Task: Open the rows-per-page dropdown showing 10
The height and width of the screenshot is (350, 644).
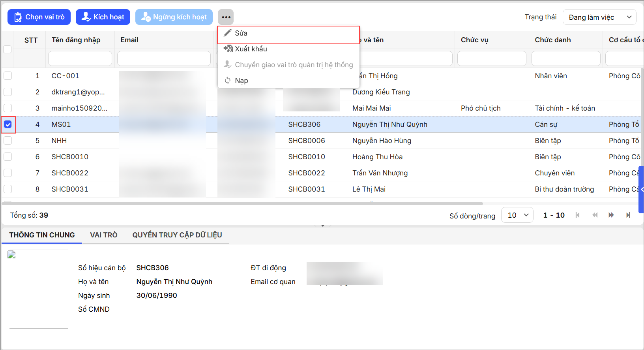Action: (x=517, y=215)
